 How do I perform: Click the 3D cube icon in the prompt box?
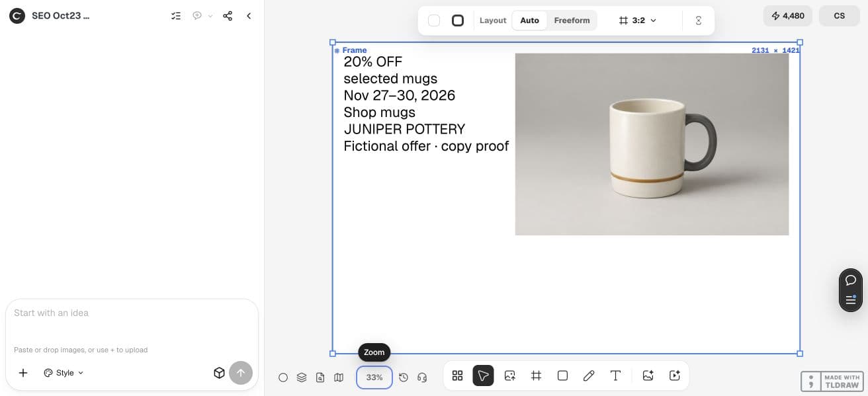tap(219, 373)
